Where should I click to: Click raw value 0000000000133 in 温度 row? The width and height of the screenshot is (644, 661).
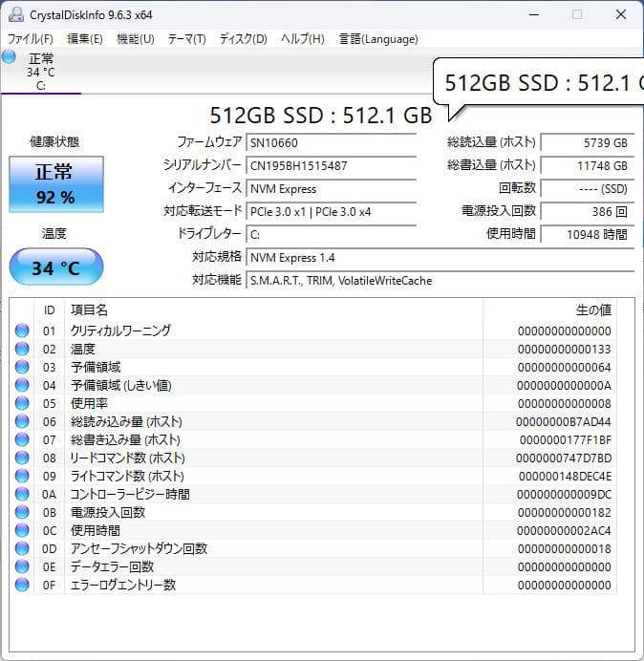tap(565, 349)
